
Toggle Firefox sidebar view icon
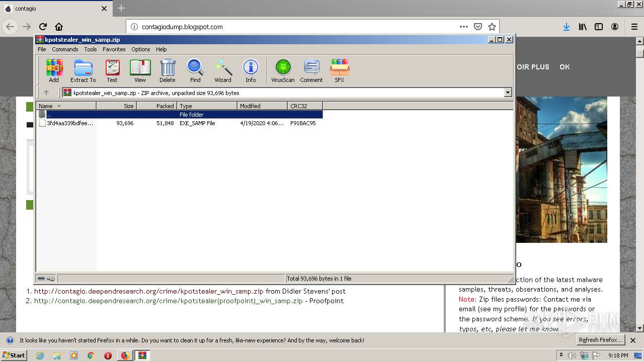[599, 27]
